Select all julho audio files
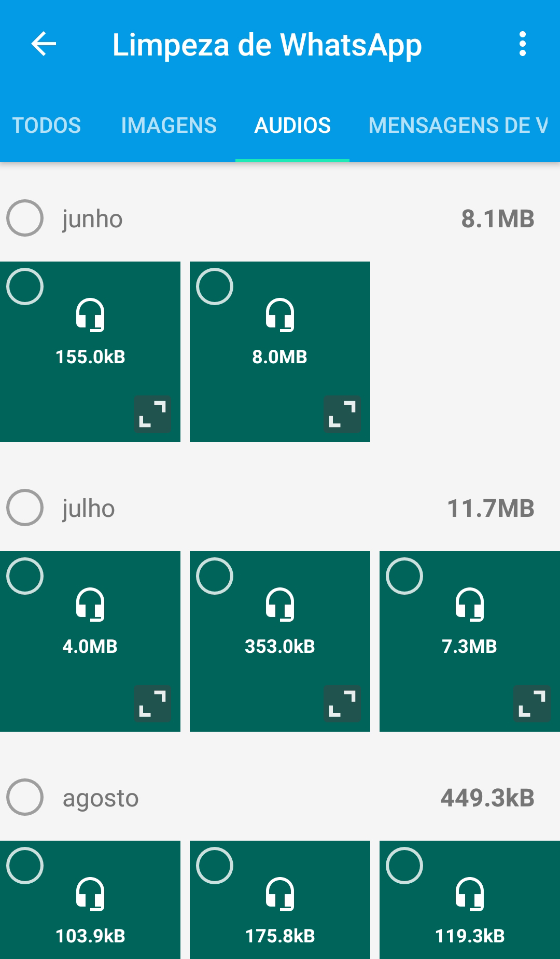560x959 pixels. (x=25, y=508)
